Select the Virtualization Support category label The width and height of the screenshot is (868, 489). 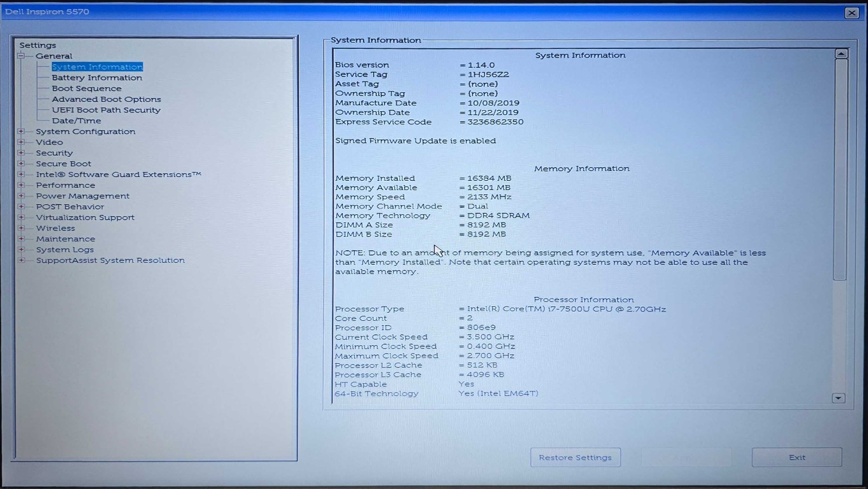pyautogui.click(x=85, y=217)
